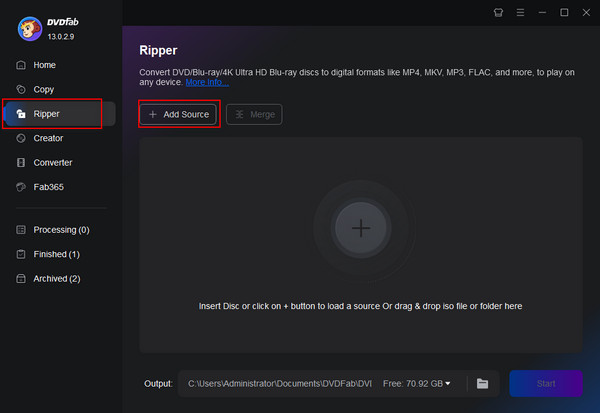Image resolution: width=600 pixels, height=413 pixels.
Task: Maximize the DVDFab window
Action: pos(564,13)
